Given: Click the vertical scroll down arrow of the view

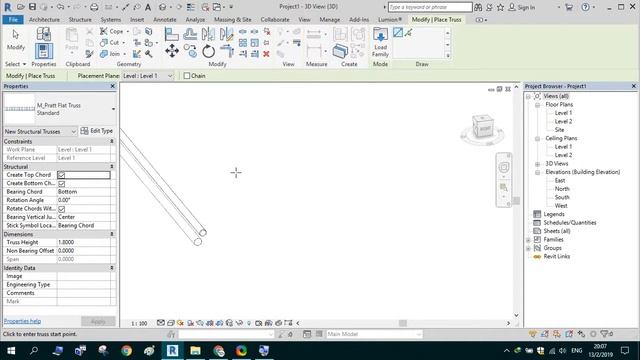Looking at the screenshot, I should (516, 316).
